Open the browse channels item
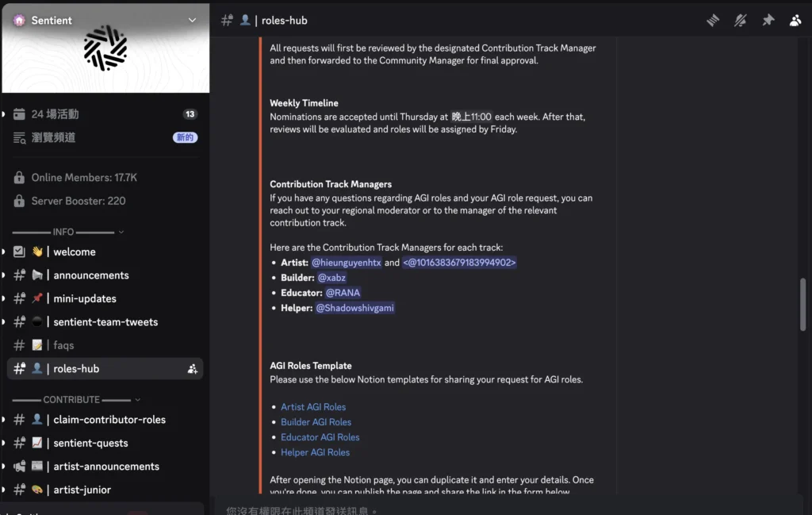 pyautogui.click(x=105, y=137)
